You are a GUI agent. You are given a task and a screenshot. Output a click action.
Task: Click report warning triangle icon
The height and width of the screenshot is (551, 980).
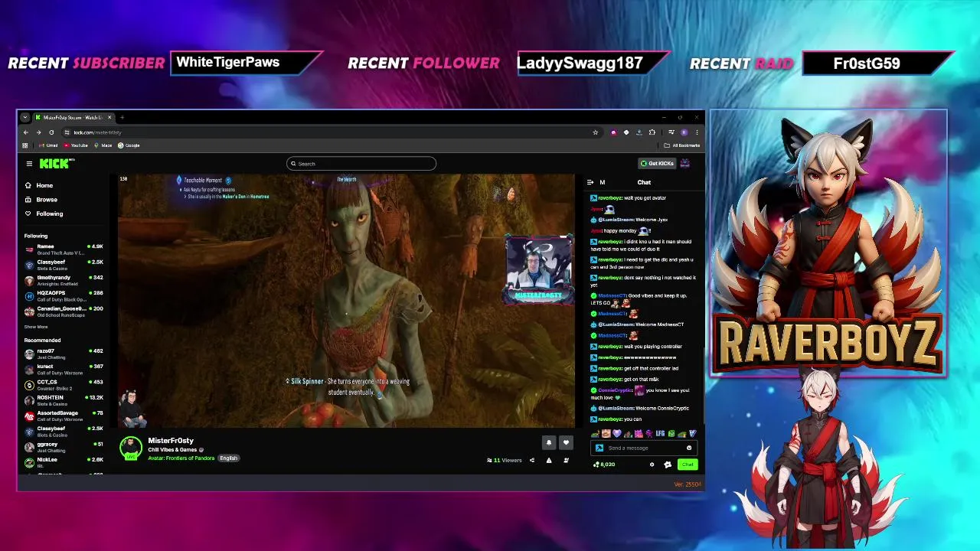click(x=549, y=461)
